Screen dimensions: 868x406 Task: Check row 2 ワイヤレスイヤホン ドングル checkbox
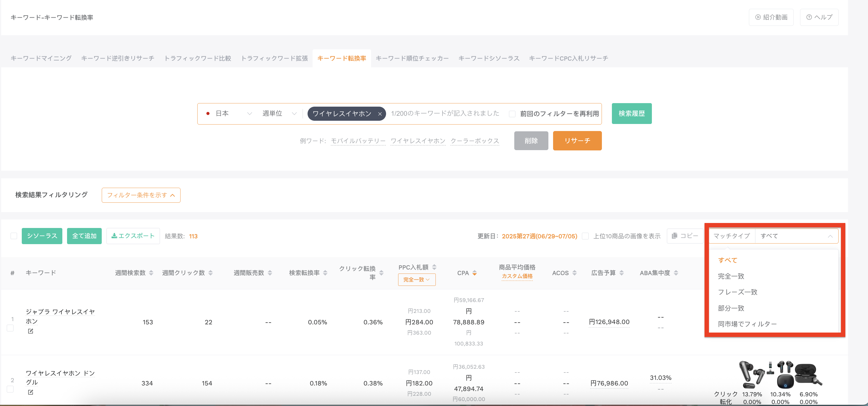tap(10, 389)
